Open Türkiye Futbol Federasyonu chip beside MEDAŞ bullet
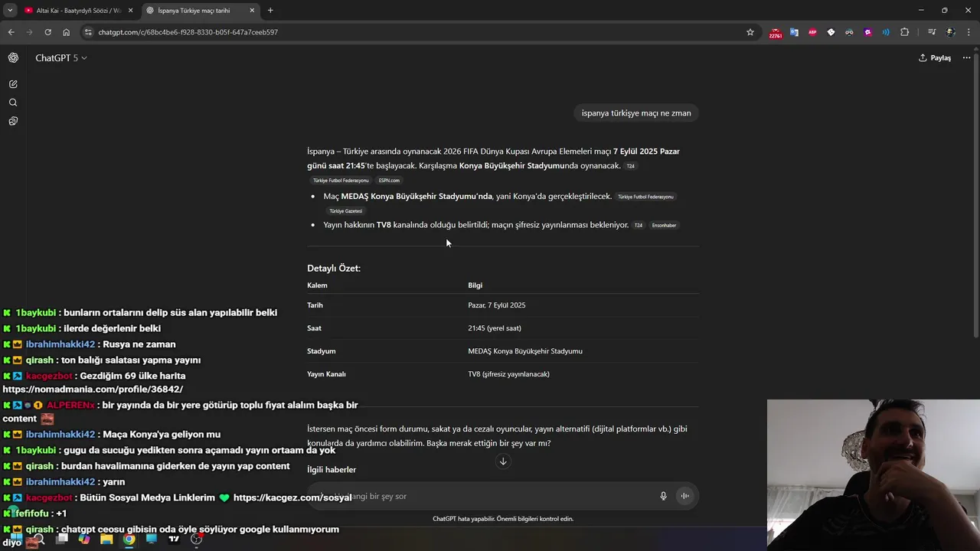Image resolution: width=980 pixels, height=551 pixels. point(645,197)
